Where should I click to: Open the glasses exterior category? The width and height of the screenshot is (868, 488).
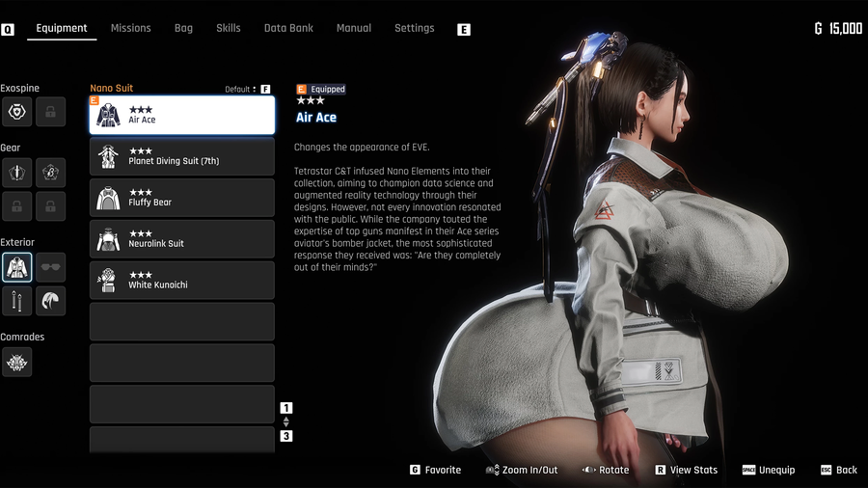coord(50,267)
